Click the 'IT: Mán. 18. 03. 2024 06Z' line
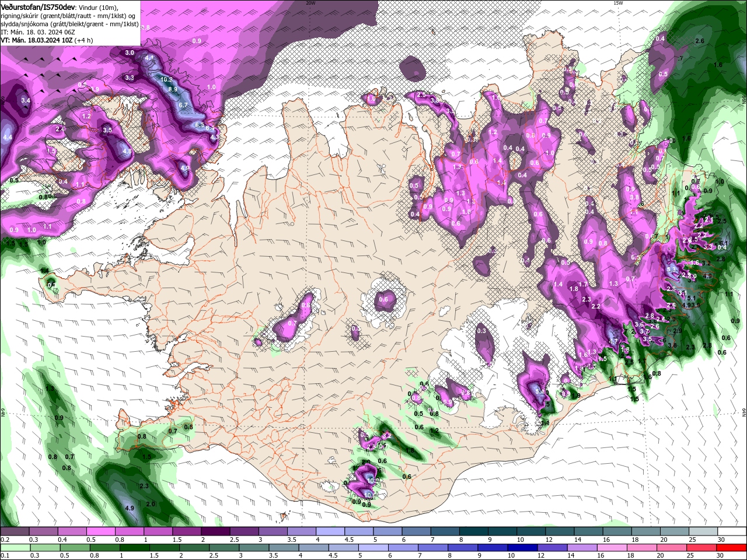Screen dimensions: 747x560 coord(37,32)
